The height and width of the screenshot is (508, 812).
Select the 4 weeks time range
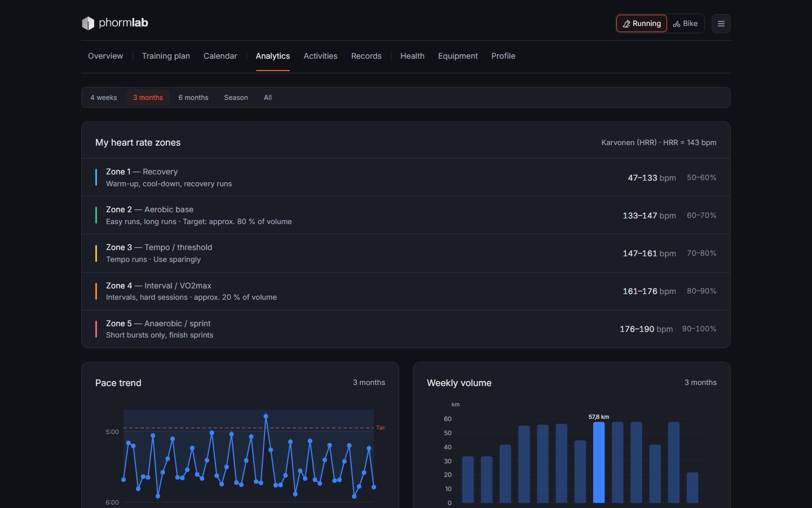tap(104, 98)
